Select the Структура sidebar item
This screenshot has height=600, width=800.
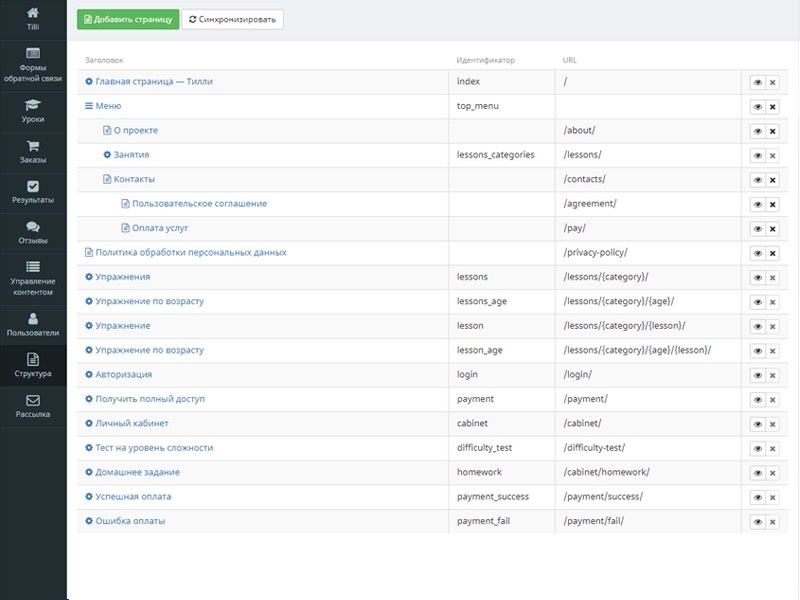point(33,365)
